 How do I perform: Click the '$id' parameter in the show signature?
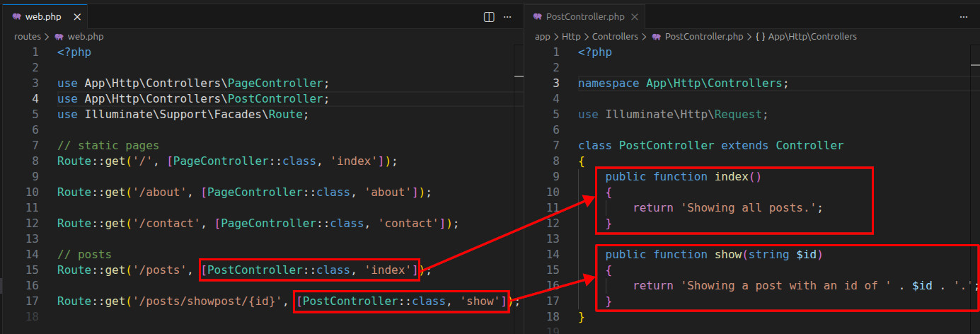[806, 254]
